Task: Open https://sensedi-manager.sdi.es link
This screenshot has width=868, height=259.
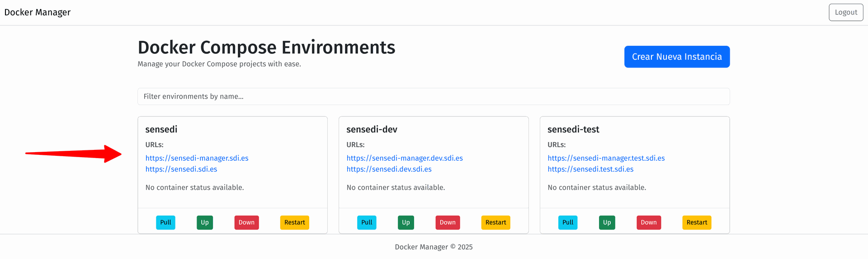Action: [197, 158]
